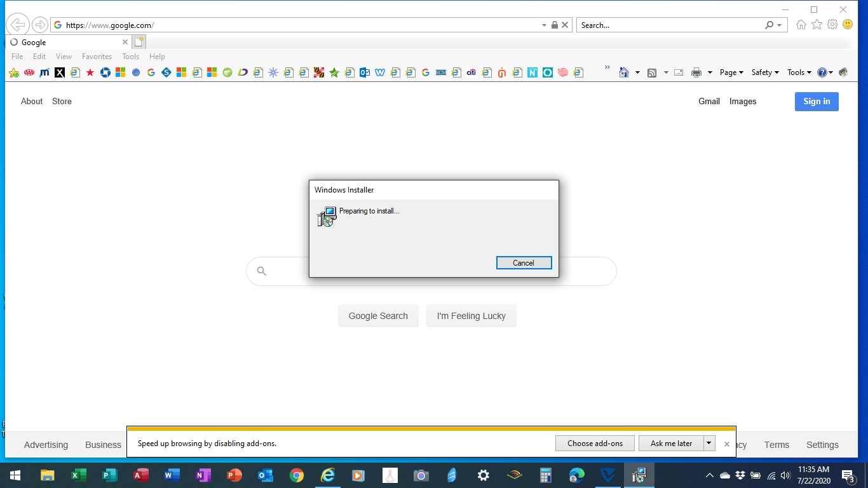Open the Calculator from the taskbar
This screenshot has width=868, height=488.
pos(546,475)
